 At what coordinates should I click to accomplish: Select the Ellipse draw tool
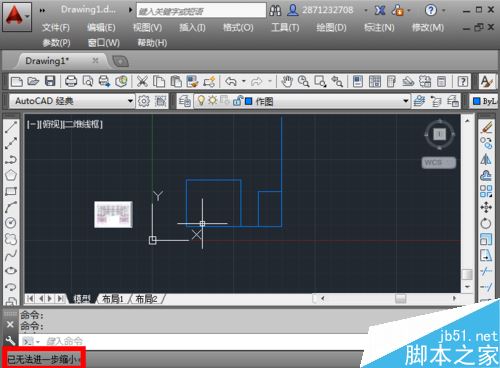pyautogui.click(x=11, y=271)
